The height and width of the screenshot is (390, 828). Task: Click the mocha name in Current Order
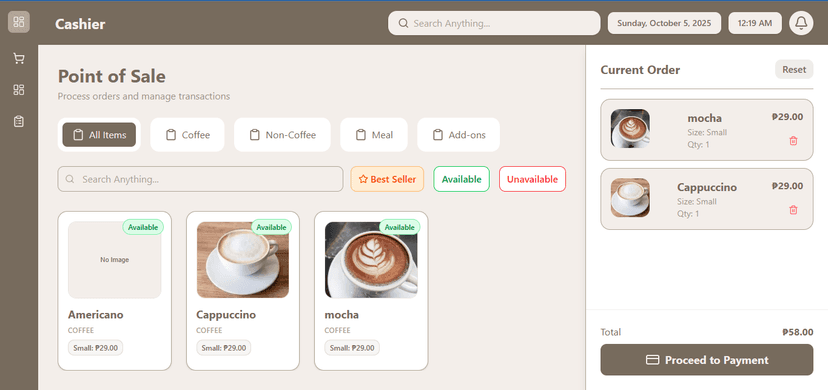tap(704, 118)
